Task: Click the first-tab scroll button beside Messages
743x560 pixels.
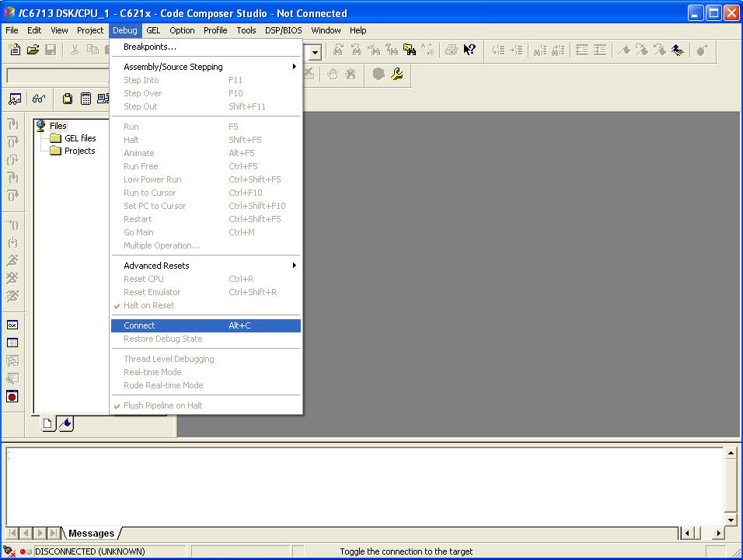Action: point(12,533)
